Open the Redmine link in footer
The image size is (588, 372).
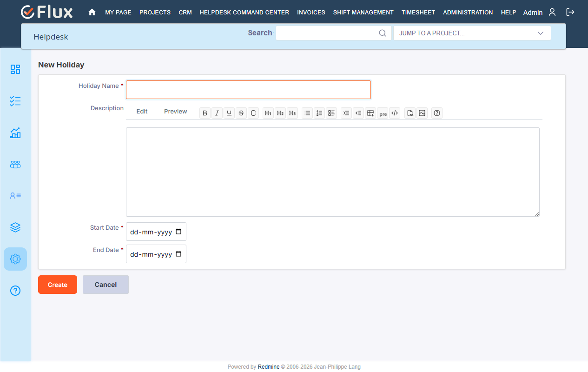tap(269, 367)
